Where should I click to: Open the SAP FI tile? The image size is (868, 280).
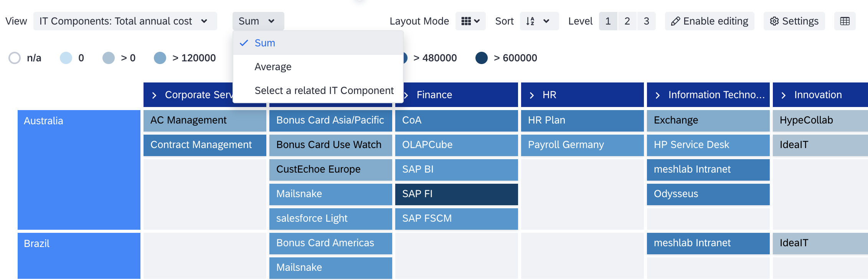pos(457,194)
